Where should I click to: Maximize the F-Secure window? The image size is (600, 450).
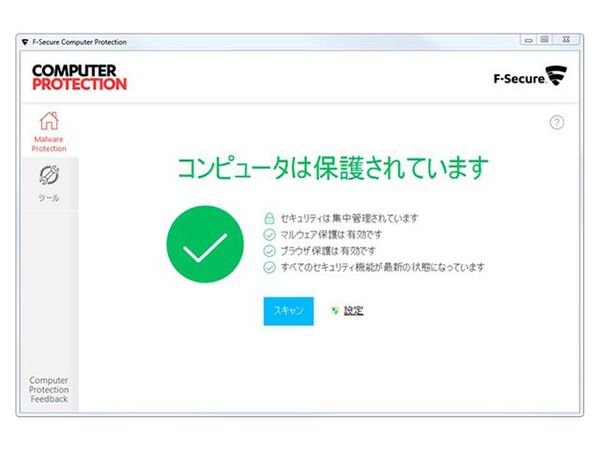click(545, 39)
